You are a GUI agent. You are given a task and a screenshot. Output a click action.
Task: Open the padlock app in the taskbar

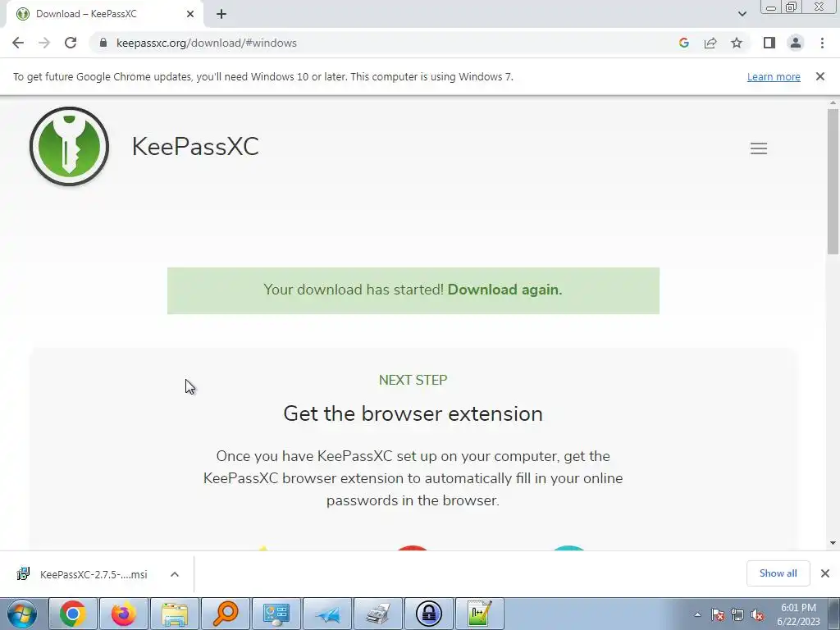pyautogui.click(x=429, y=614)
